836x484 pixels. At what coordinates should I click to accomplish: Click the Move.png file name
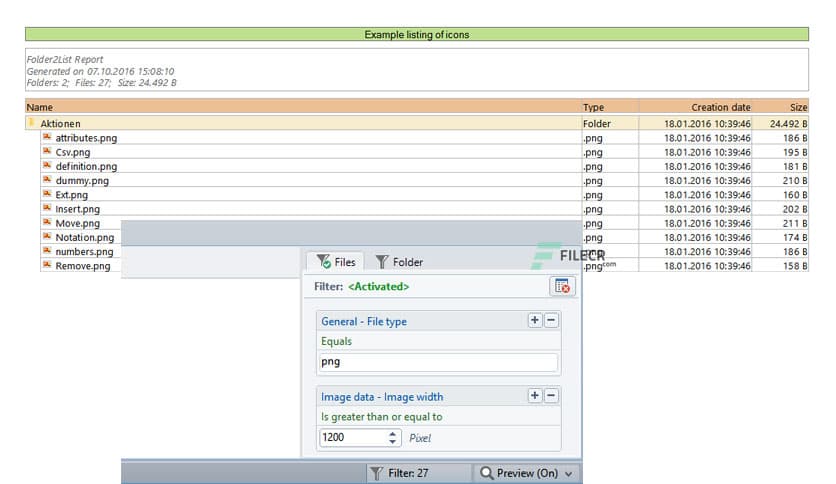coord(77,223)
